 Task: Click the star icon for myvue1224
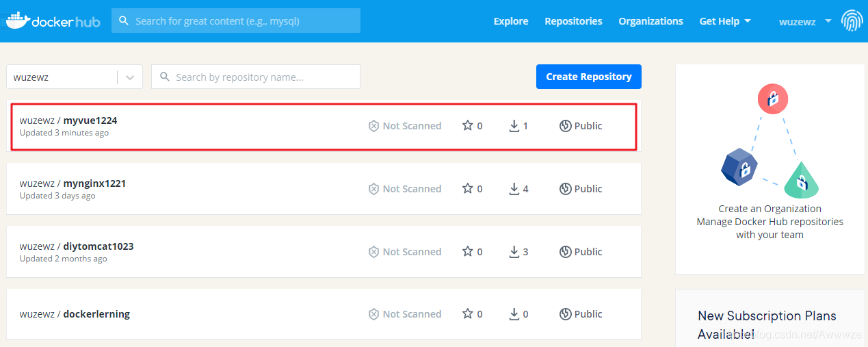coord(468,125)
